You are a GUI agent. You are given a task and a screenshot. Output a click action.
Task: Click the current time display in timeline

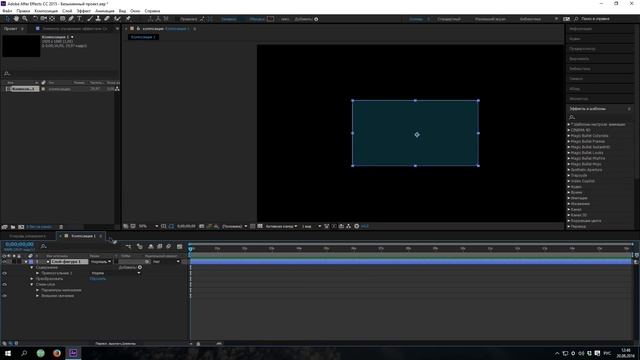pyautogui.click(x=19, y=244)
